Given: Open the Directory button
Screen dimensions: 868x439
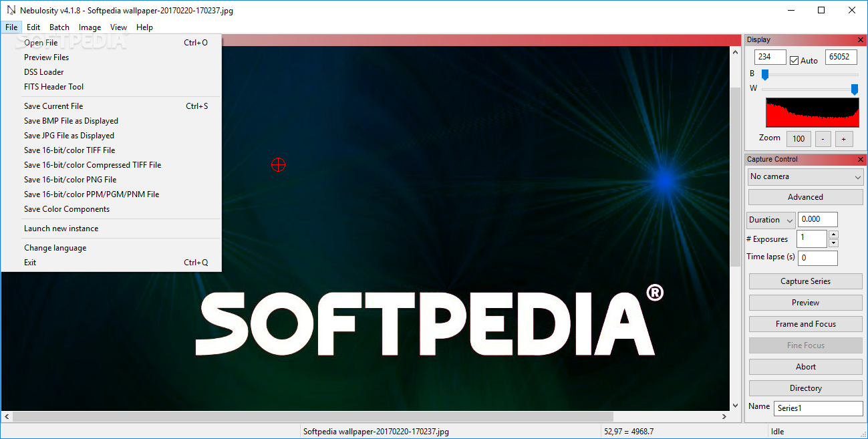Looking at the screenshot, I should (x=805, y=388).
